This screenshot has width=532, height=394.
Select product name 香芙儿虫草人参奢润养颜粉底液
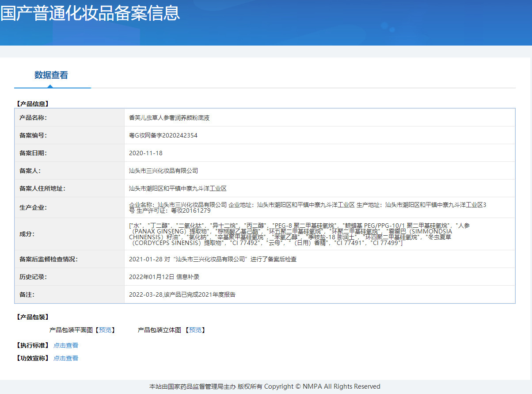[x=169, y=118]
